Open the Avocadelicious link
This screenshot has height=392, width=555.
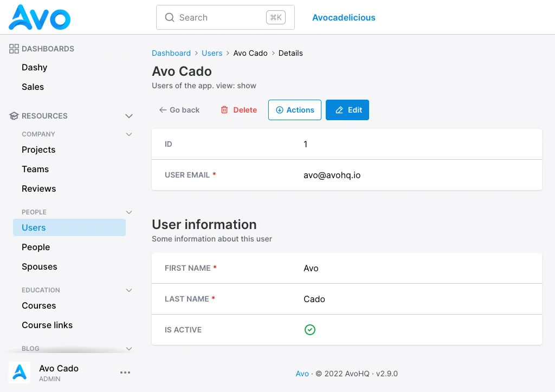point(344,17)
